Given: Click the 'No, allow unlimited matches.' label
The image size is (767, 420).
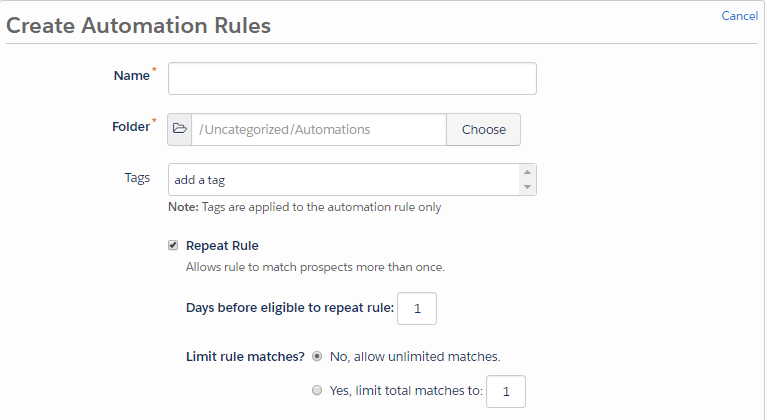Looking at the screenshot, I should [x=415, y=356].
